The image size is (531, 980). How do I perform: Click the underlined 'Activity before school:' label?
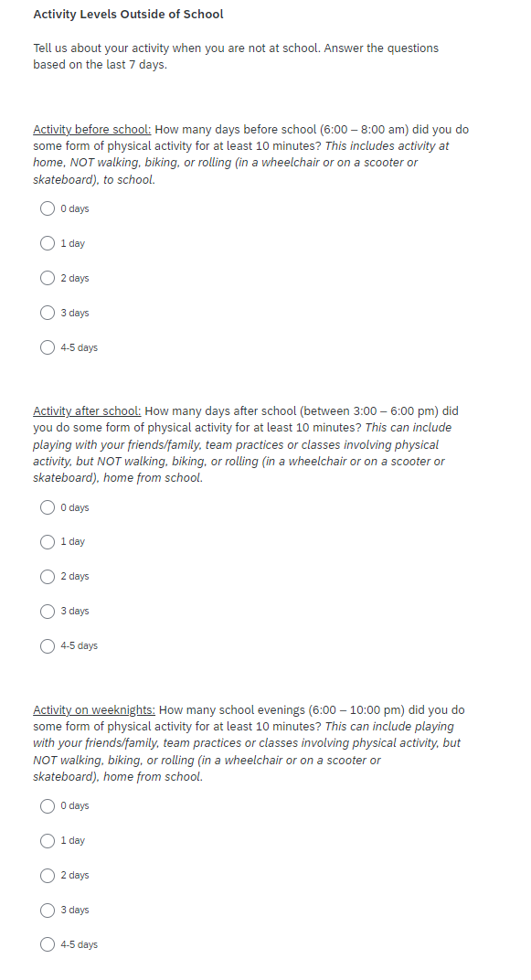click(x=91, y=130)
